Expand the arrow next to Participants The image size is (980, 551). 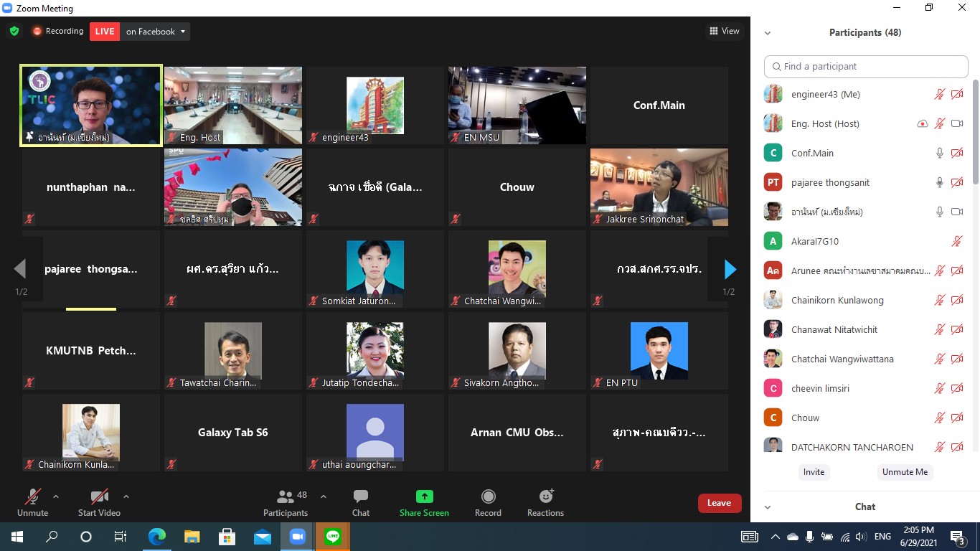(x=324, y=496)
